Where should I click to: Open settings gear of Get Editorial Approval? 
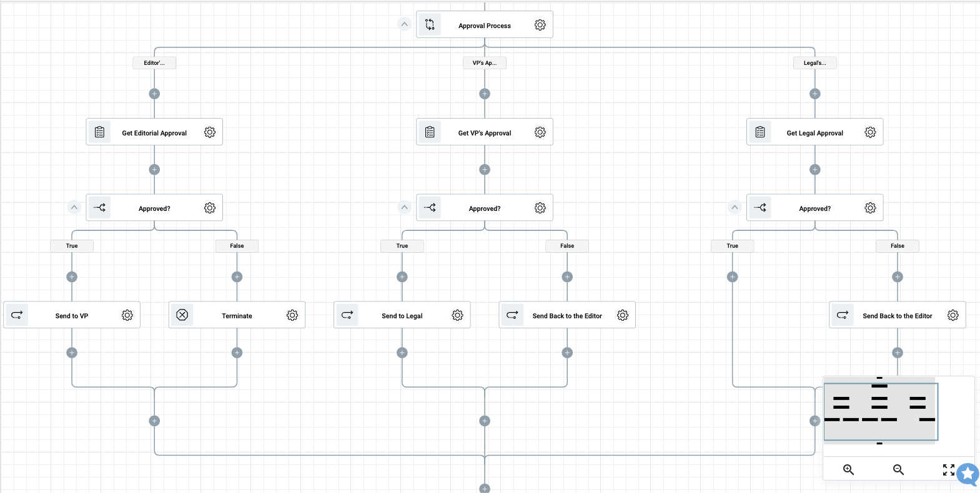click(x=210, y=132)
